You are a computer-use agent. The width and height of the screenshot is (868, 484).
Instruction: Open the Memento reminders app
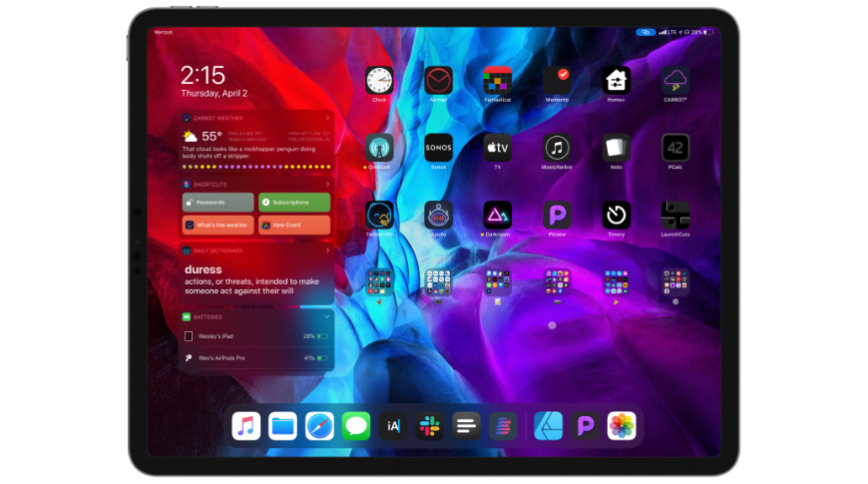tap(557, 80)
